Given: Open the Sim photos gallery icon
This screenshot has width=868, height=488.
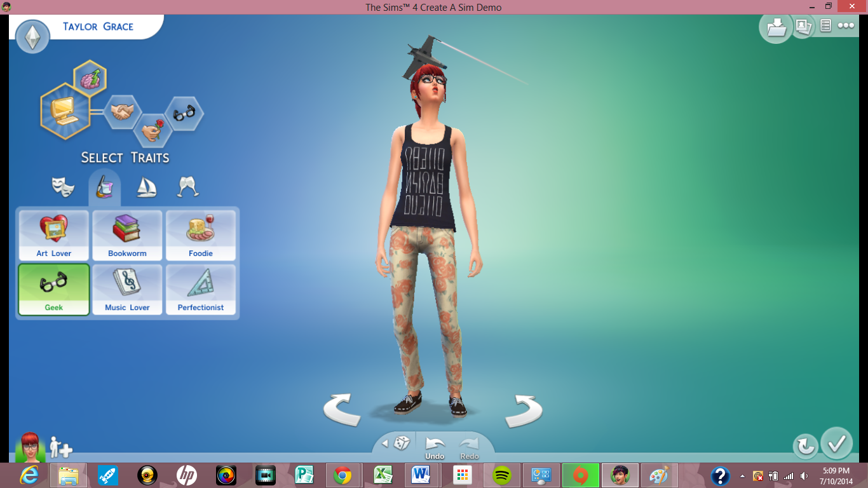Looking at the screenshot, I should pos(803,26).
